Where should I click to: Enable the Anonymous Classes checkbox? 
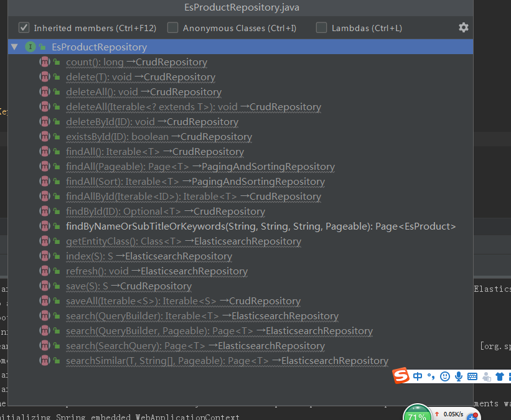pos(173,27)
